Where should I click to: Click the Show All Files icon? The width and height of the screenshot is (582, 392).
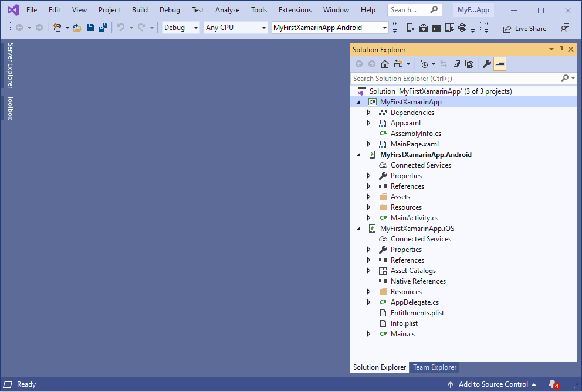(469, 64)
